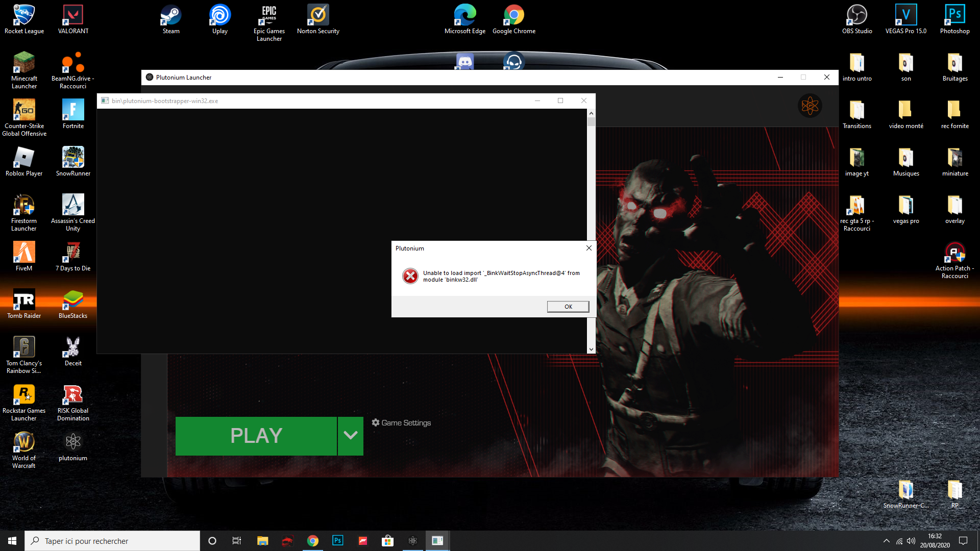This screenshot has height=551, width=980.
Task: Open Uplay desktop icon
Action: click(x=220, y=19)
